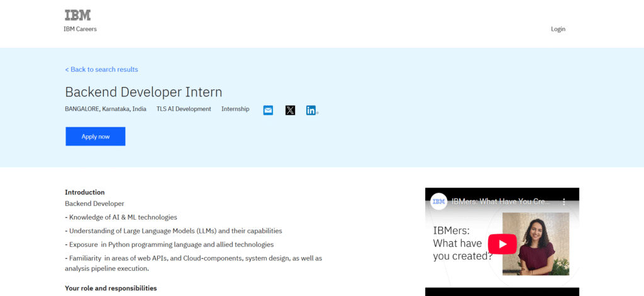The width and height of the screenshot is (644, 296).
Task: Open the video's three-dot options menu
Action: point(564,202)
